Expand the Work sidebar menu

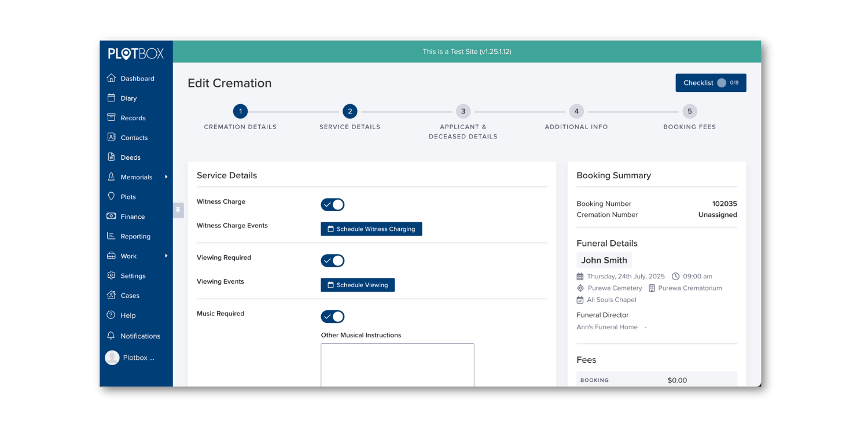[x=128, y=256]
